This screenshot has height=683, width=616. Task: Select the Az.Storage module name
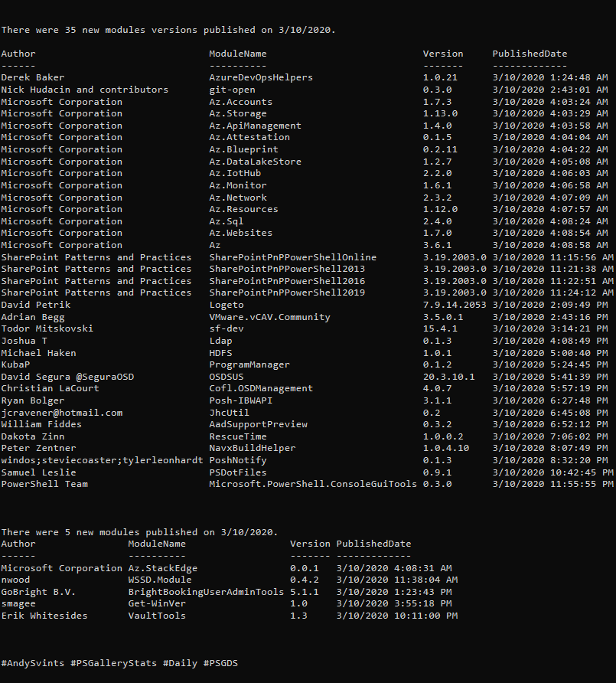point(238,113)
